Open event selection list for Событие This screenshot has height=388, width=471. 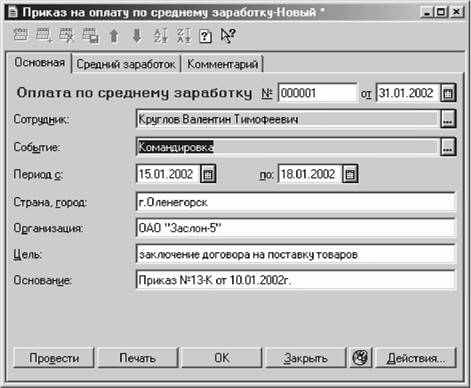[448, 147]
